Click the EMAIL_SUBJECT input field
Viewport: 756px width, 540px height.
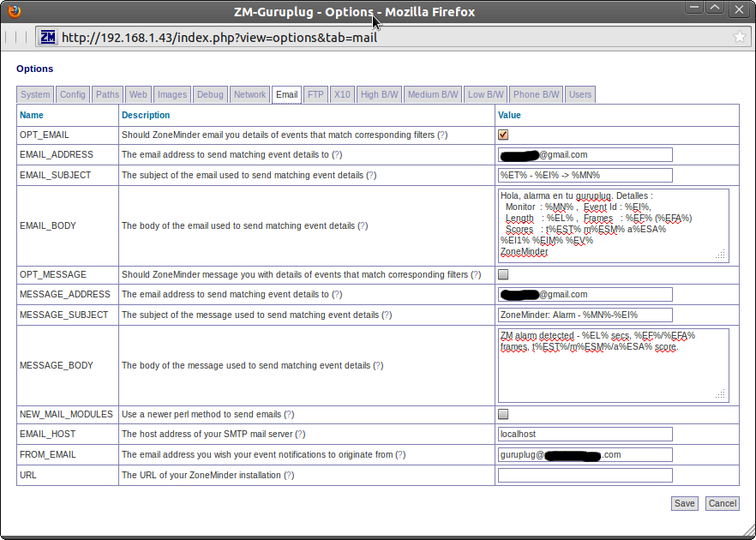click(585, 175)
